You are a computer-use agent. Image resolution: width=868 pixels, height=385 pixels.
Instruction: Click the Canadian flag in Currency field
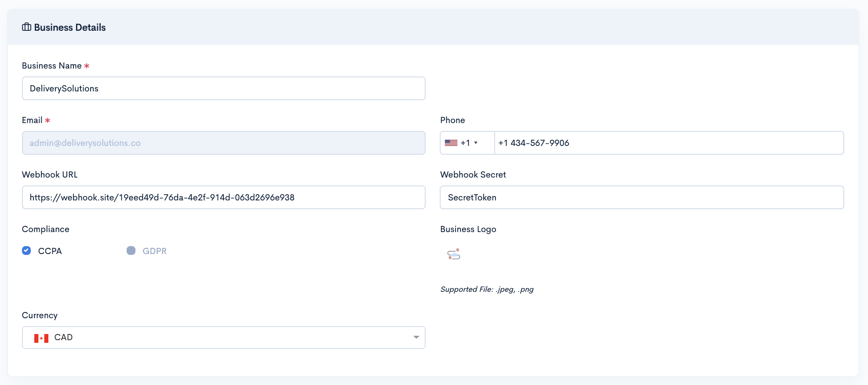(41, 338)
